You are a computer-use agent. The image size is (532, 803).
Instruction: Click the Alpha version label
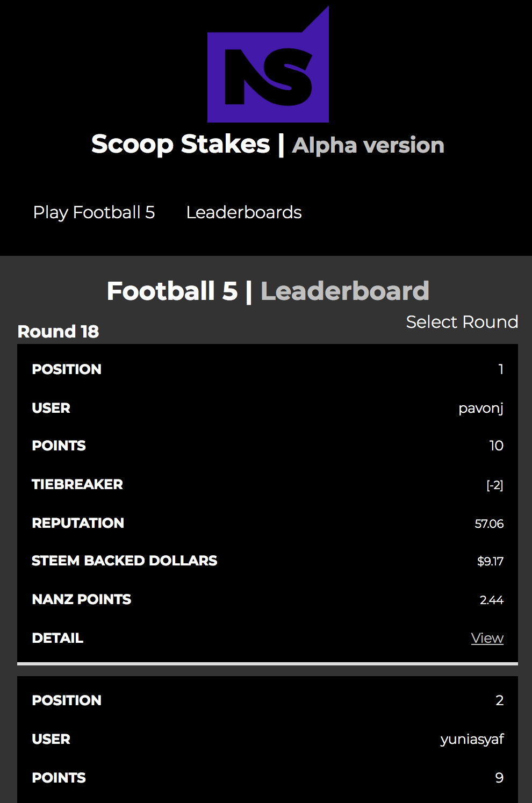[x=368, y=145]
